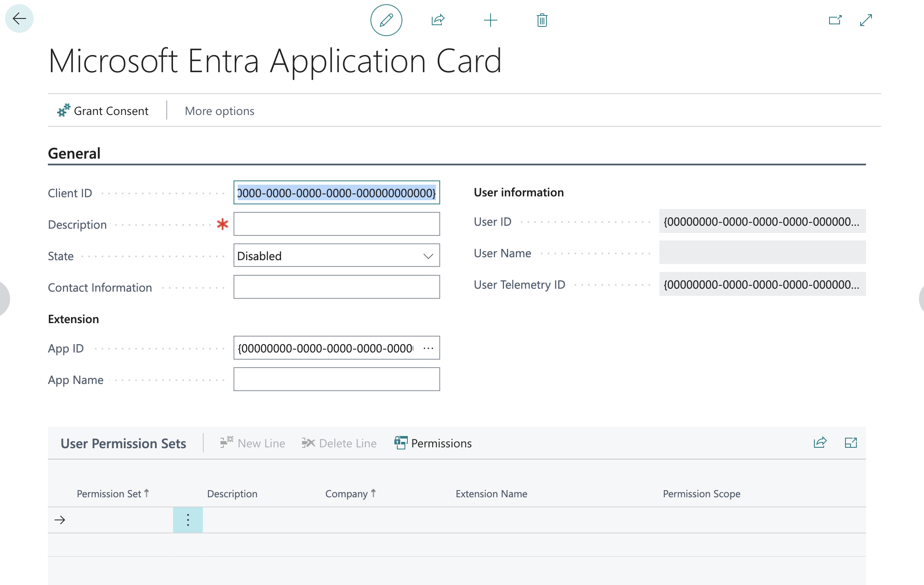Open More options menu

[x=220, y=111]
